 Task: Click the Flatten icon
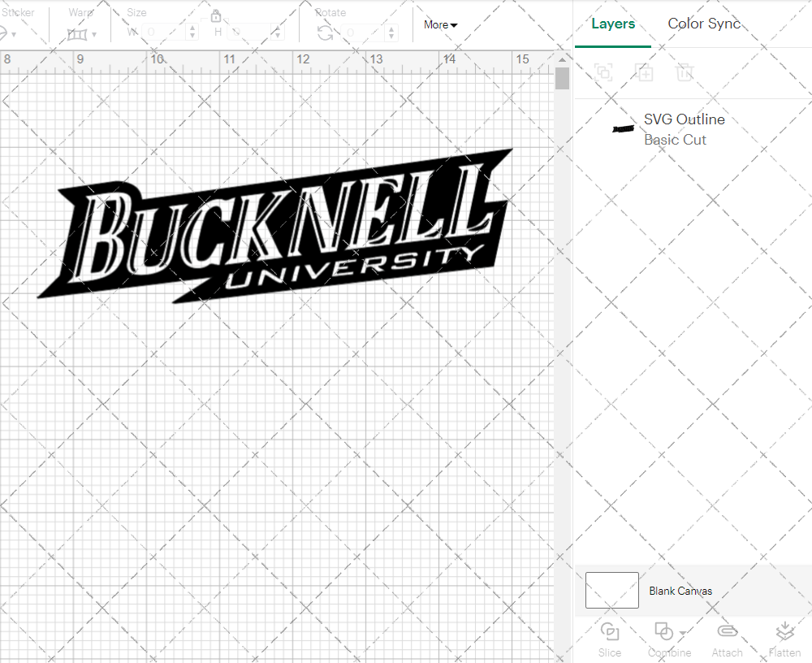tap(784, 631)
